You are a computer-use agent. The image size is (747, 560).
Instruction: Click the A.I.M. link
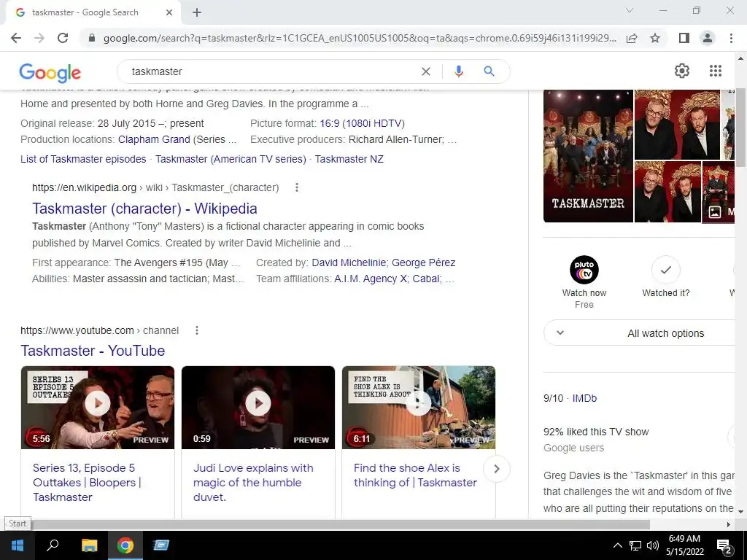tap(347, 279)
